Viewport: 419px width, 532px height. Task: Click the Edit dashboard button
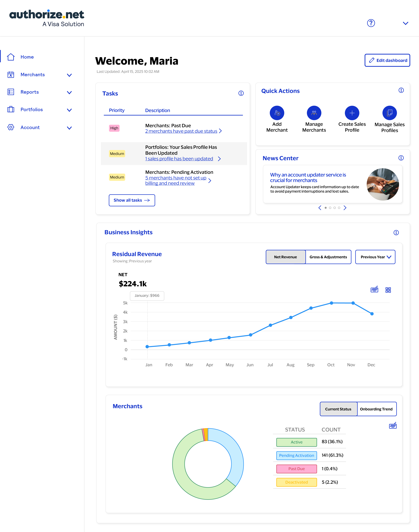tap(387, 60)
